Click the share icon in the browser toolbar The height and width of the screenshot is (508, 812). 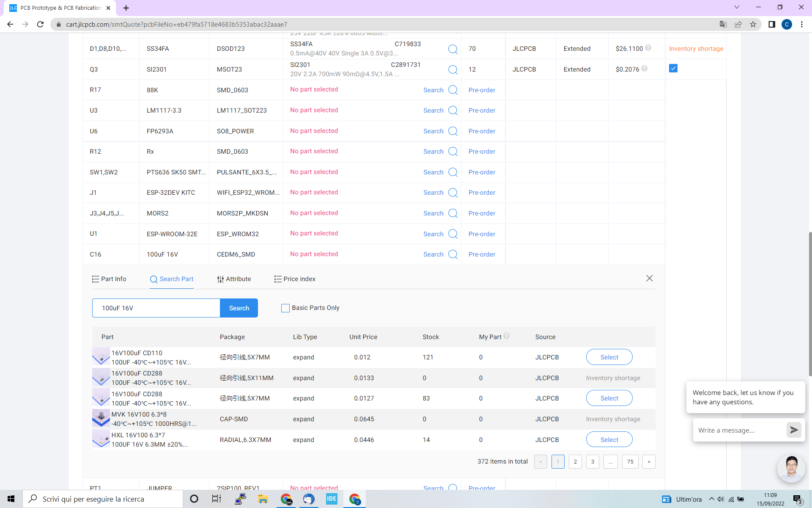pyautogui.click(x=738, y=24)
